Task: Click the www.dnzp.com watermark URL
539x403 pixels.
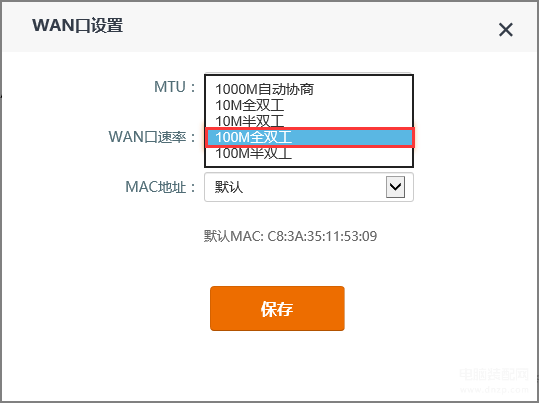Action: 494,390
